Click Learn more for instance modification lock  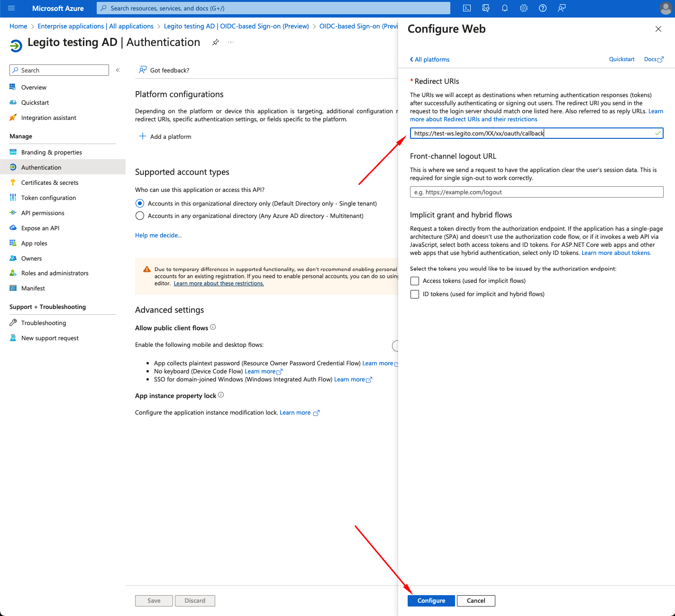[300, 413]
